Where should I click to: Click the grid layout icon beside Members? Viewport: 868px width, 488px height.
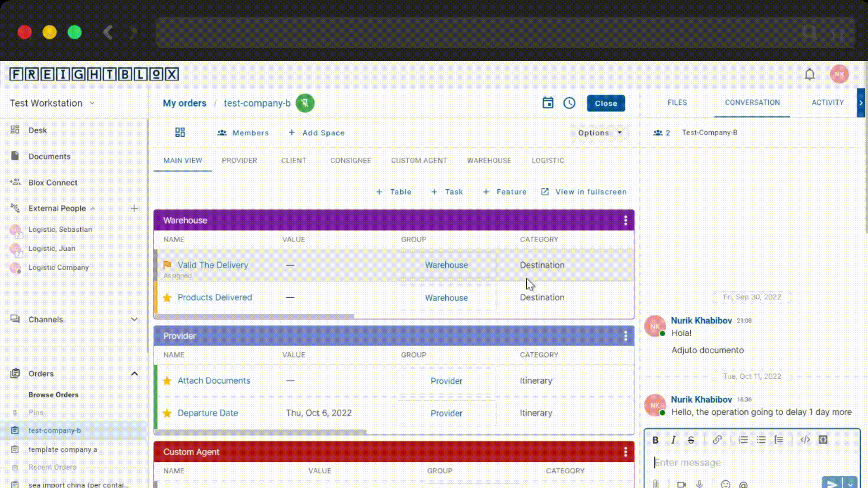[180, 132]
